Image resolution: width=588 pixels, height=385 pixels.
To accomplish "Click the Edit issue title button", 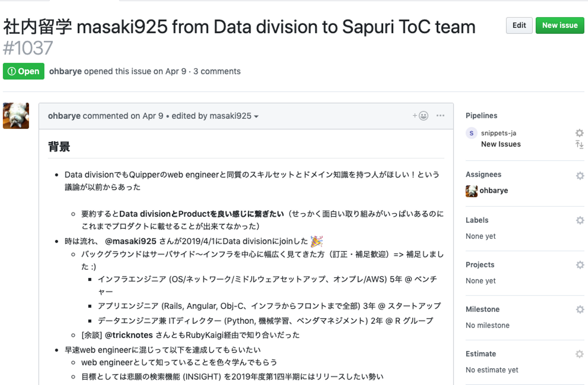I will (519, 25).
